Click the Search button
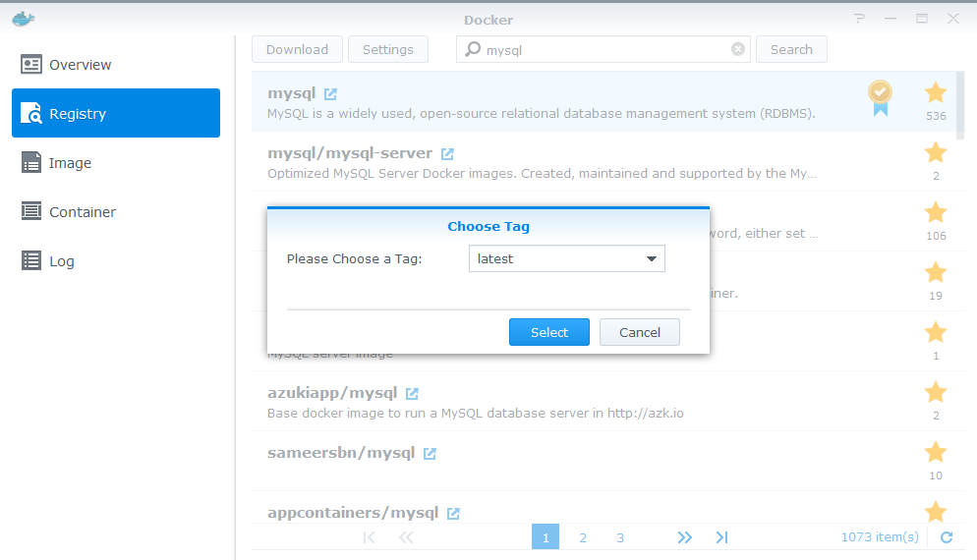The height and width of the screenshot is (560, 977). [x=791, y=49]
